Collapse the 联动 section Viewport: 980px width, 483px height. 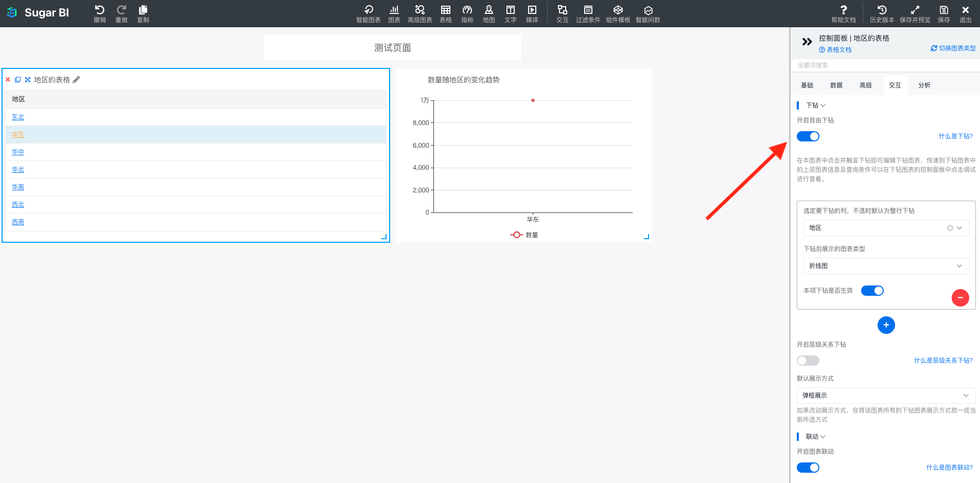(816, 437)
